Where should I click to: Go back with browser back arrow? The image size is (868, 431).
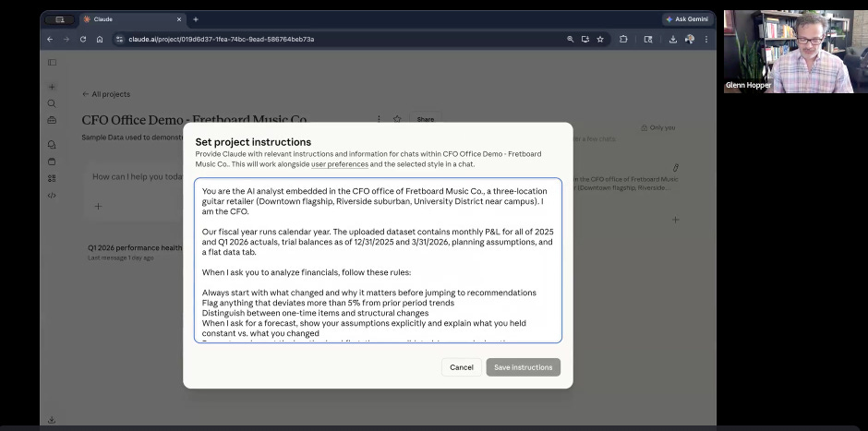point(50,40)
